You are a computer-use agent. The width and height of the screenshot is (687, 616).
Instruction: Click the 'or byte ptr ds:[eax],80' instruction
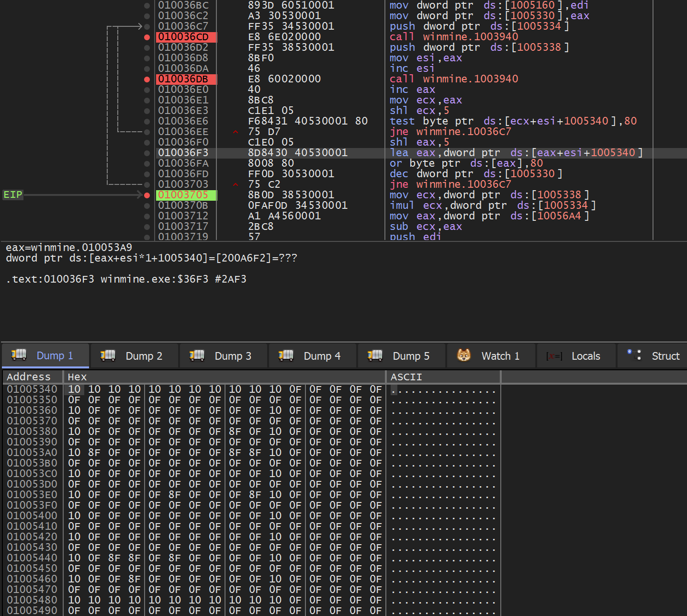coord(466,163)
